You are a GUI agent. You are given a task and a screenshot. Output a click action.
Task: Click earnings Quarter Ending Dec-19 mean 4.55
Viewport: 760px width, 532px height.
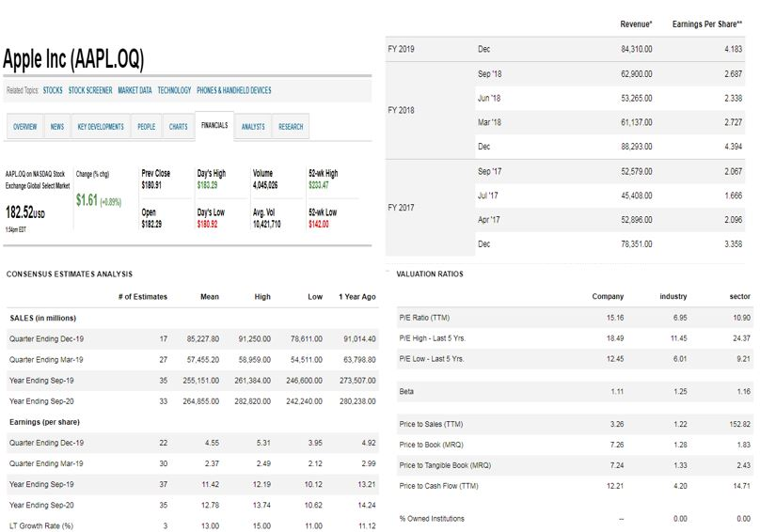tap(212, 443)
